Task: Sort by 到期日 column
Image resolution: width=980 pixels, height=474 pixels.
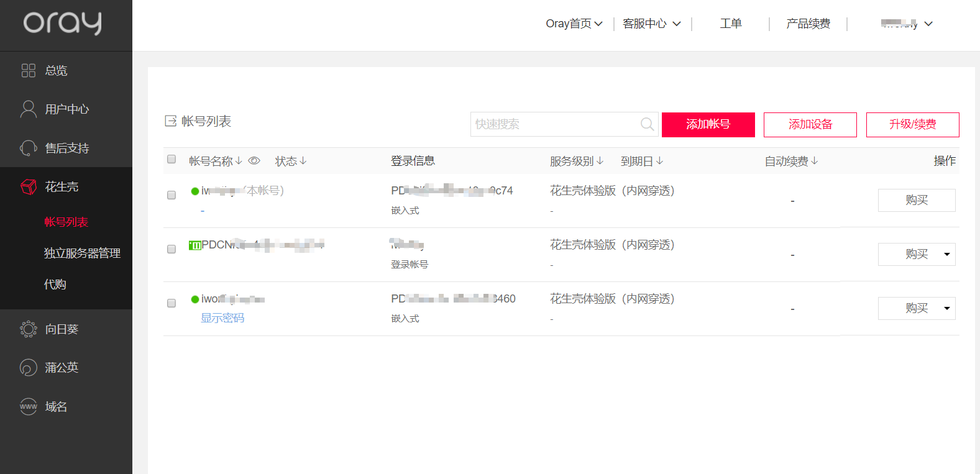Action: coord(642,161)
